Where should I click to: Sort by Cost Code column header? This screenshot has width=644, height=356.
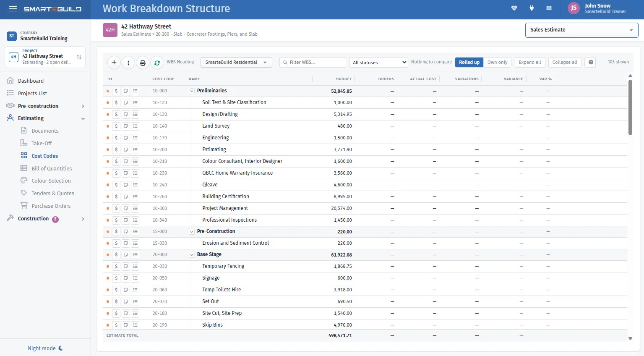click(163, 79)
